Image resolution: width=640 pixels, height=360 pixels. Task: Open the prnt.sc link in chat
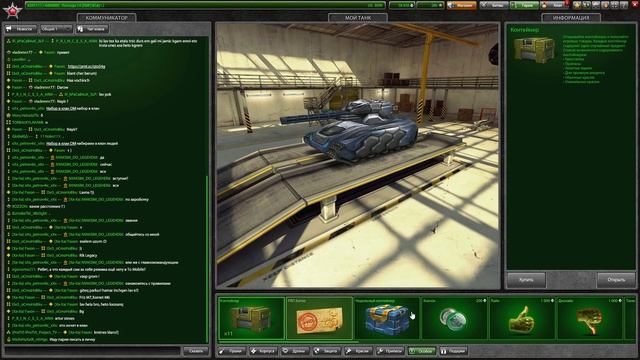click(x=86, y=67)
